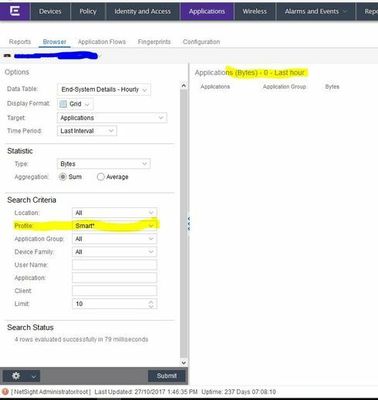
Task: Open the Profile dropdown showing Smart*
Action: 114,226
